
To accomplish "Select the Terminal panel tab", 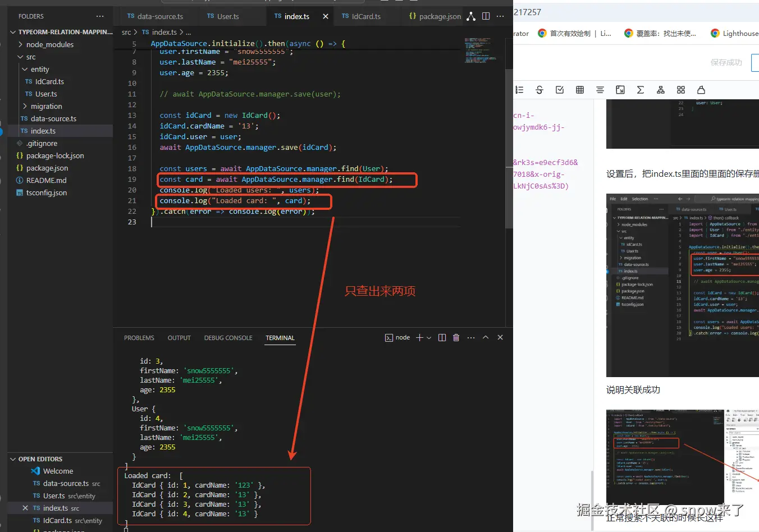I will 280,338.
